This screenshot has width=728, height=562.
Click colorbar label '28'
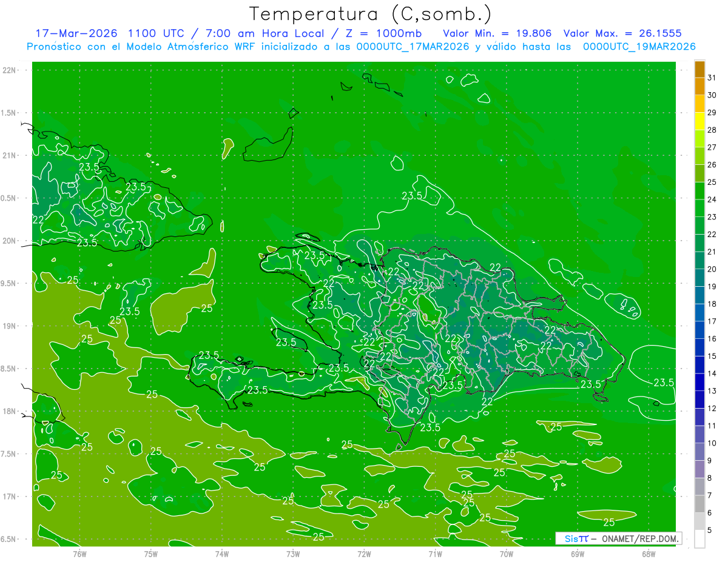(712, 130)
